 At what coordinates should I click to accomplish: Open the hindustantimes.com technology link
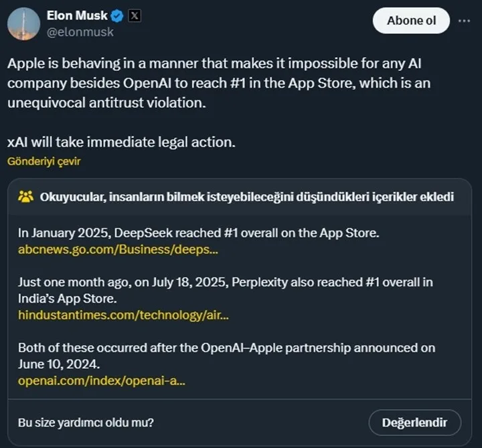point(123,315)
